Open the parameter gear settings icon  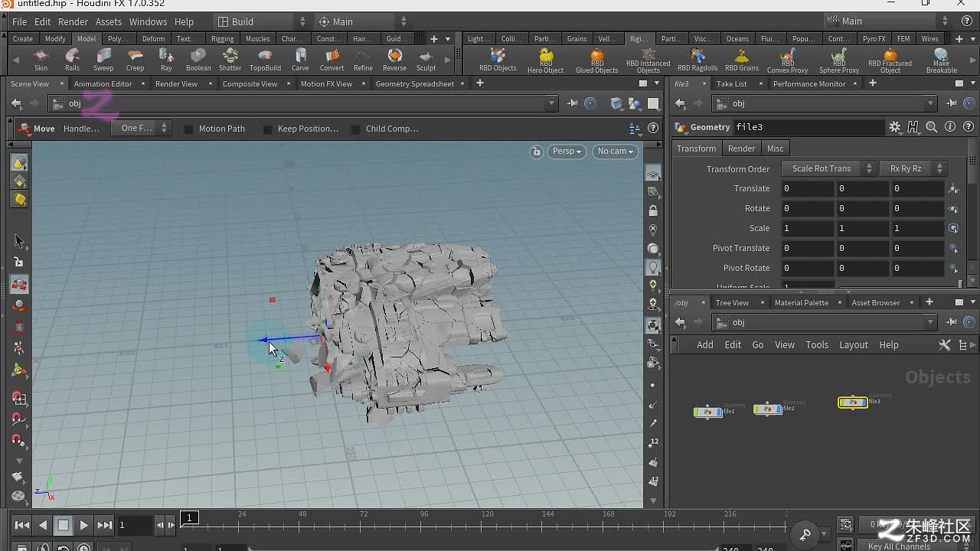pos(894,127)
